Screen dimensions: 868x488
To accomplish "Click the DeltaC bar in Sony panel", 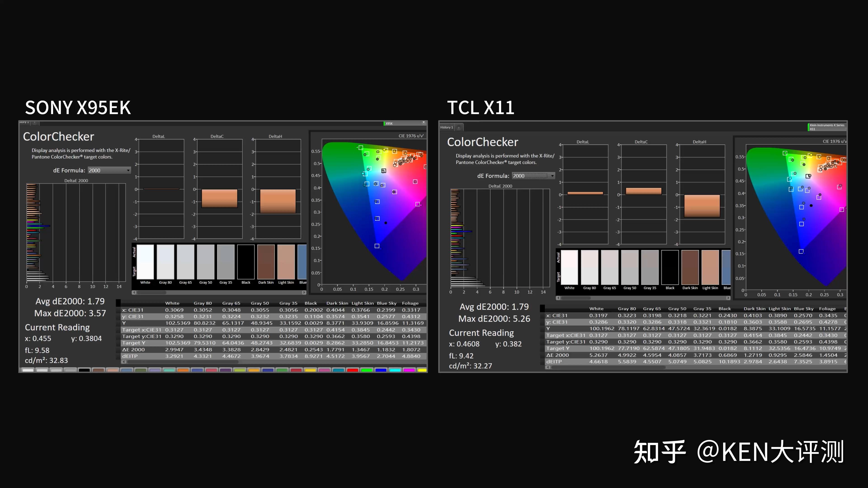I will pos(219,198).
